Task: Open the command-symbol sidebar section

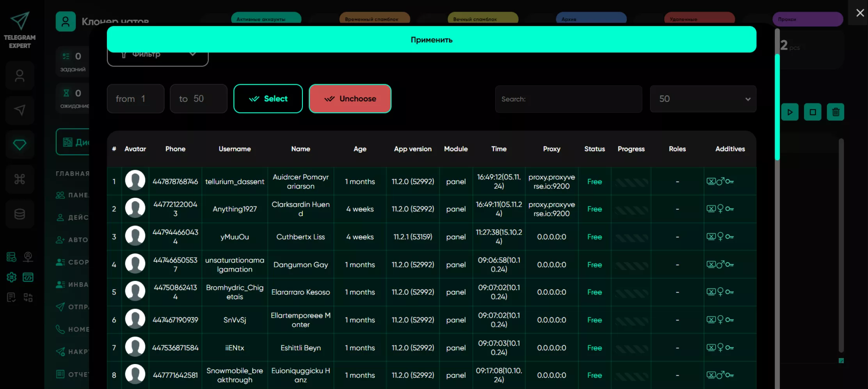Action: [20, 179]
